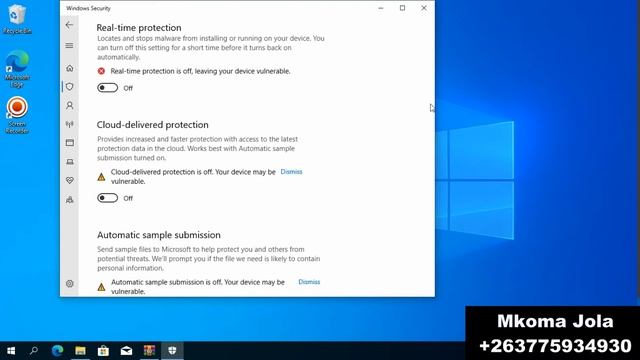Viewport: 640px width, 360px height.
Task: Maximize the Windows Security window
Action: click(x=402, y=8)
